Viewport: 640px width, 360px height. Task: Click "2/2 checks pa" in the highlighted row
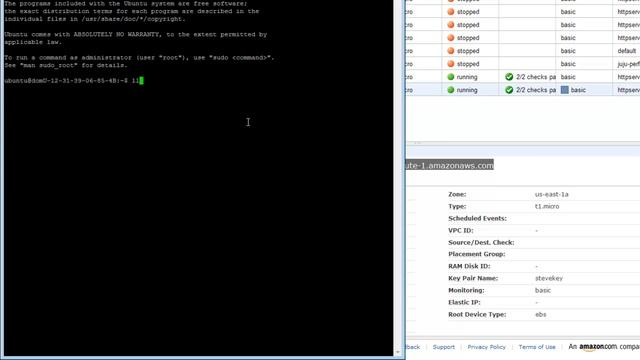tap(536, 90)
